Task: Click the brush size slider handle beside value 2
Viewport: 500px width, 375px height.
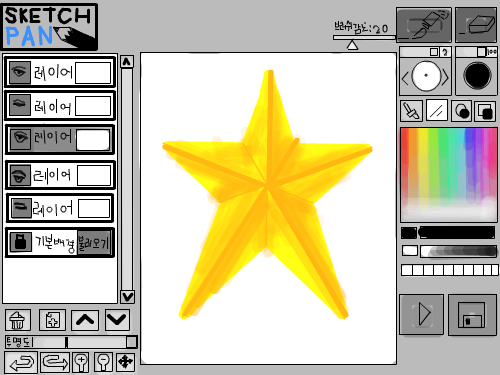Action: 434,52
